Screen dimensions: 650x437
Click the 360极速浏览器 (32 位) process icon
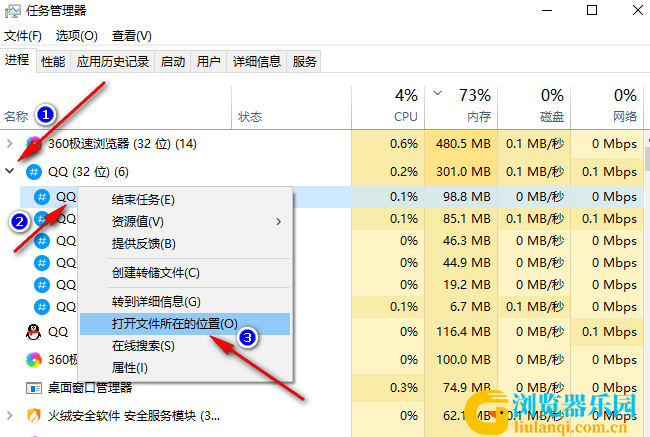pos(34,144)
